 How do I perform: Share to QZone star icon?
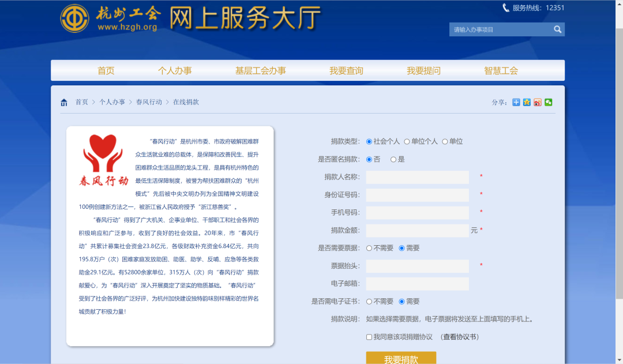(x=527, y=102)
